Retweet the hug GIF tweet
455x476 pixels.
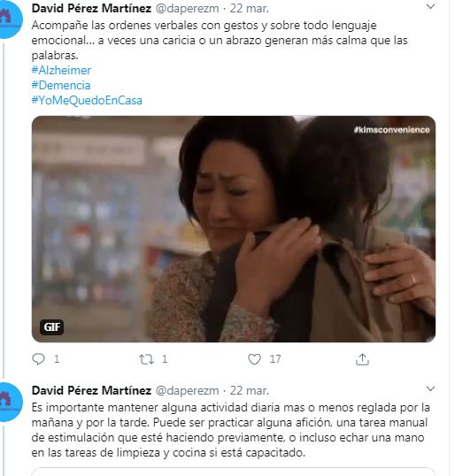(146, 359)
